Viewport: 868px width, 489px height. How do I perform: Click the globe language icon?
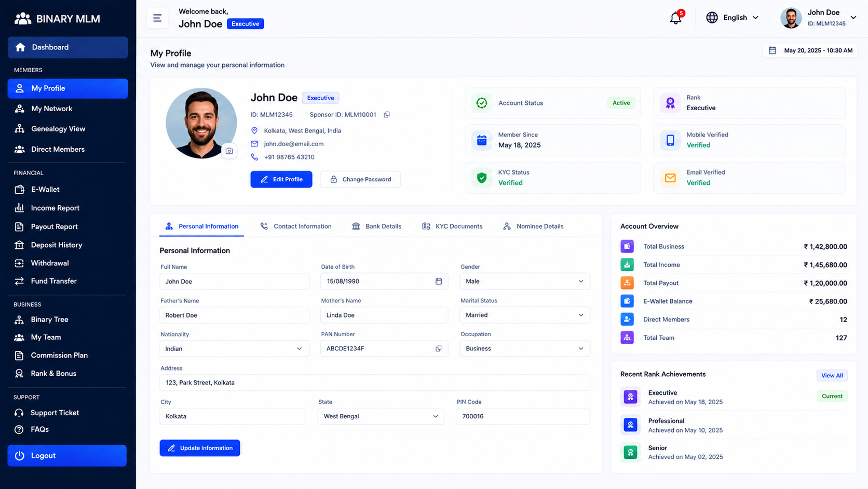[712, 18]
